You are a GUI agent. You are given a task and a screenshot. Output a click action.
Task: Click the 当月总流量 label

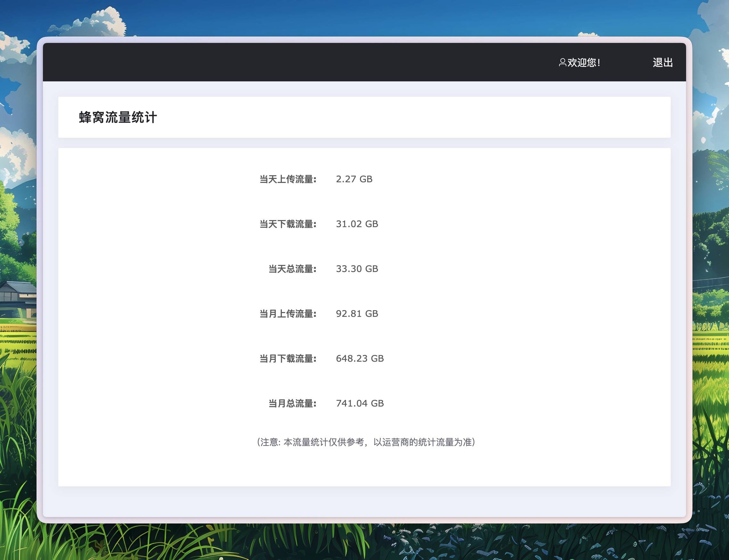[292, 403]
